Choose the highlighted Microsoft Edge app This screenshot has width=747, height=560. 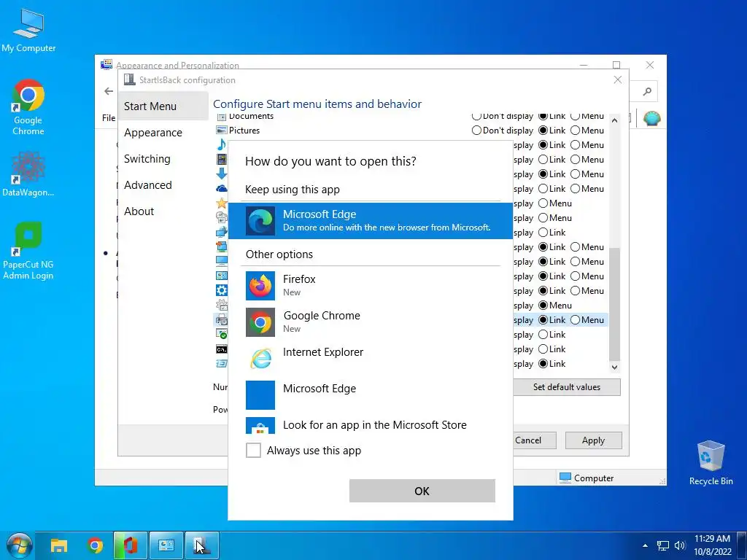pos(370,220)
